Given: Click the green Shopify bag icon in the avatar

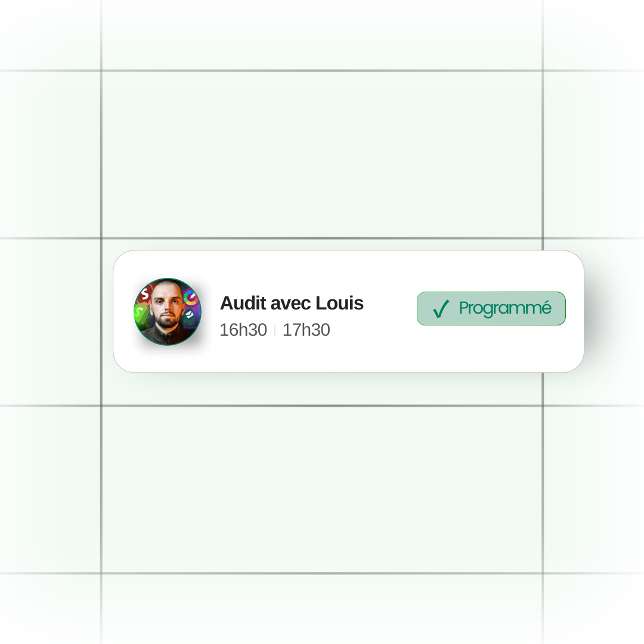Looking at the screenshot, I should 142,315.
